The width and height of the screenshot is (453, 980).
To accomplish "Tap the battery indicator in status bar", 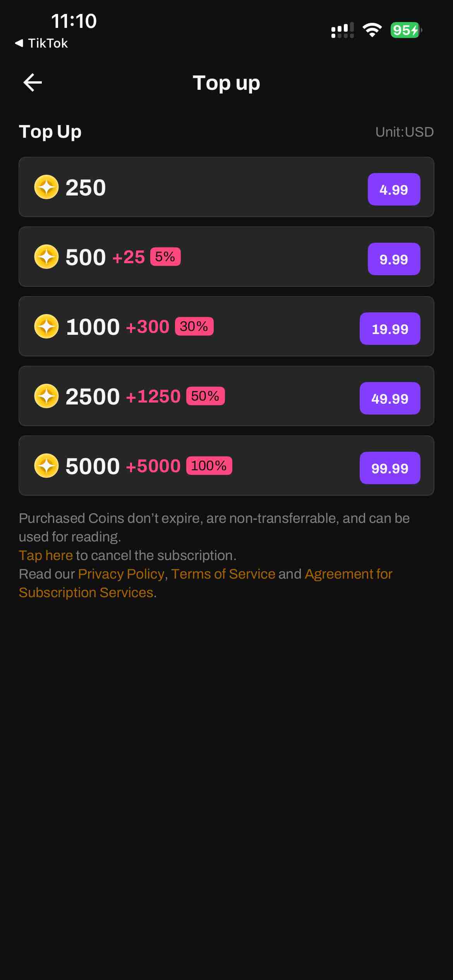I will (405, 30).
